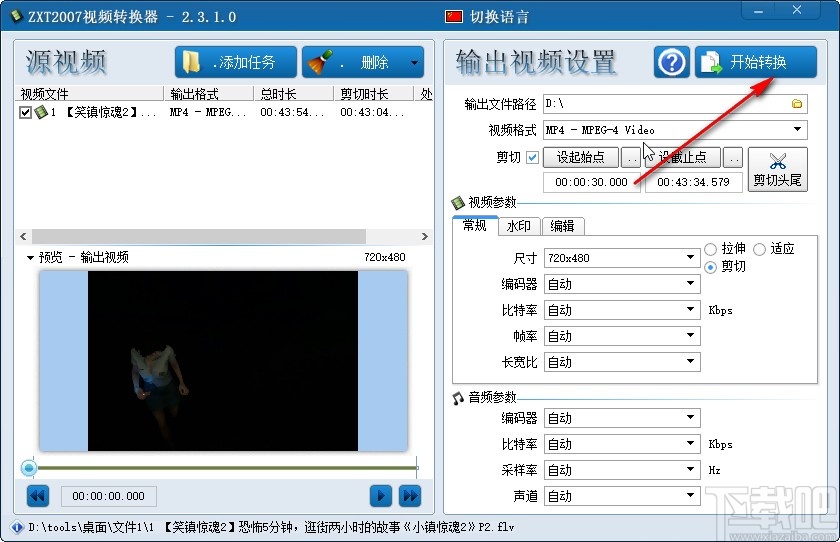840x542 pixels.
Task: Open the 尺寸 720x480 dropdown
Action: [622, 258]
